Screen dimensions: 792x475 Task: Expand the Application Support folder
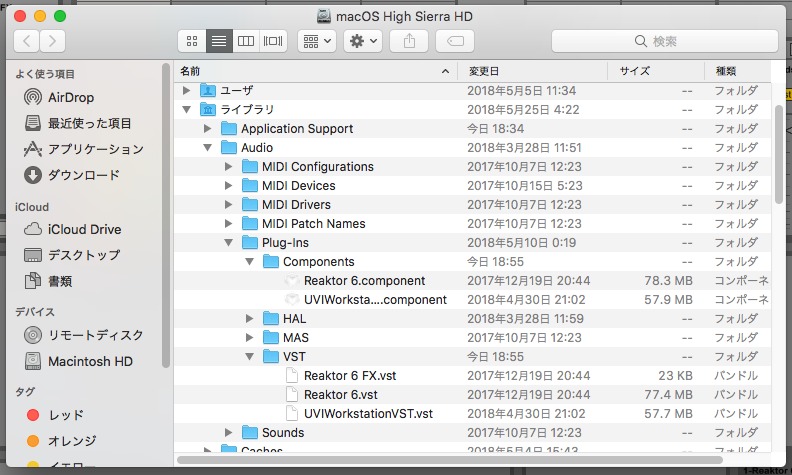(207, 129)
